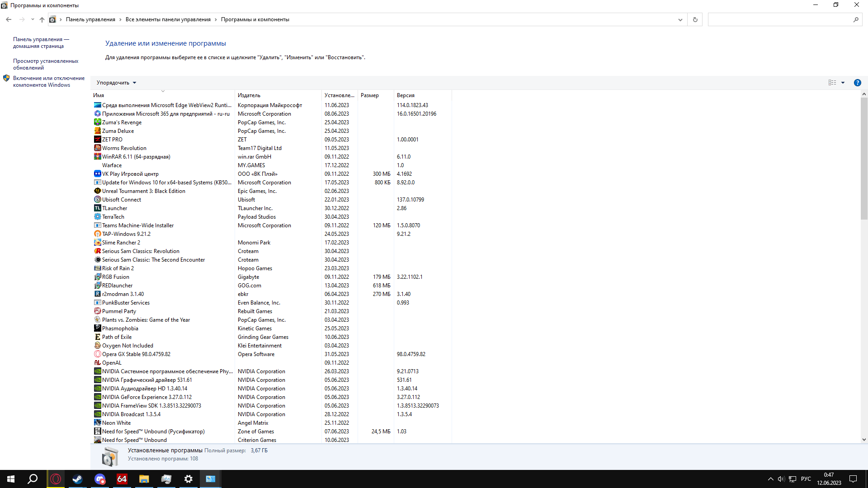The image size is (868, 488).
Task: Click the ZET PRO icon
Action: 97,139
